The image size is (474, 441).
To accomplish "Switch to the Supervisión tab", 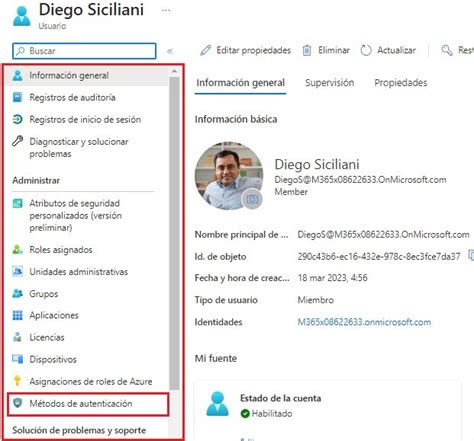I will point(329,83).
